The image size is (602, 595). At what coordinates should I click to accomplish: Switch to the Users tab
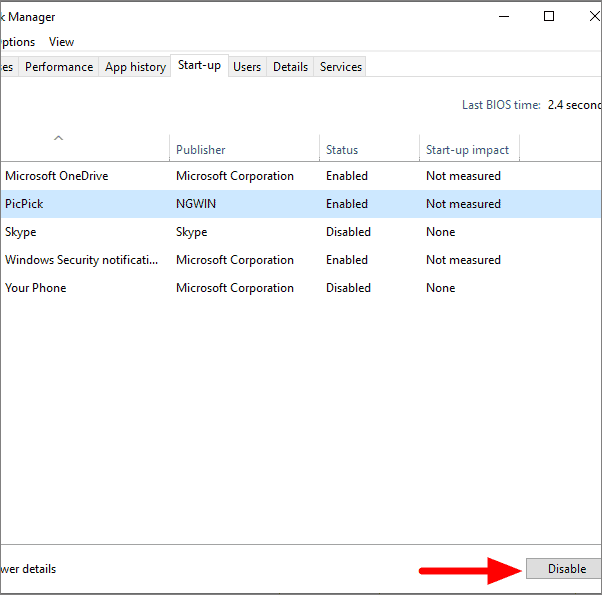coord(247,67)
